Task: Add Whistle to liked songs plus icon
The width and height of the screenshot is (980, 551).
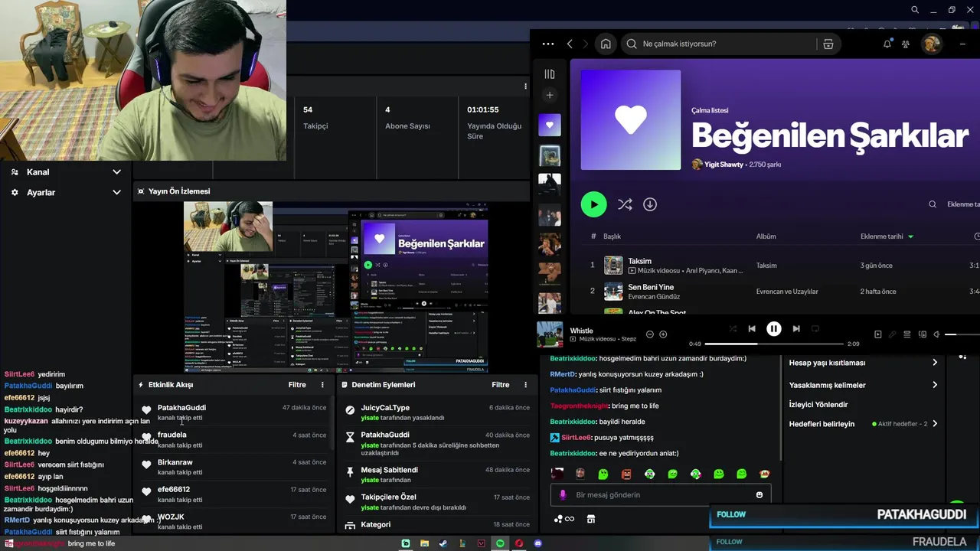Action: (663, 334)
